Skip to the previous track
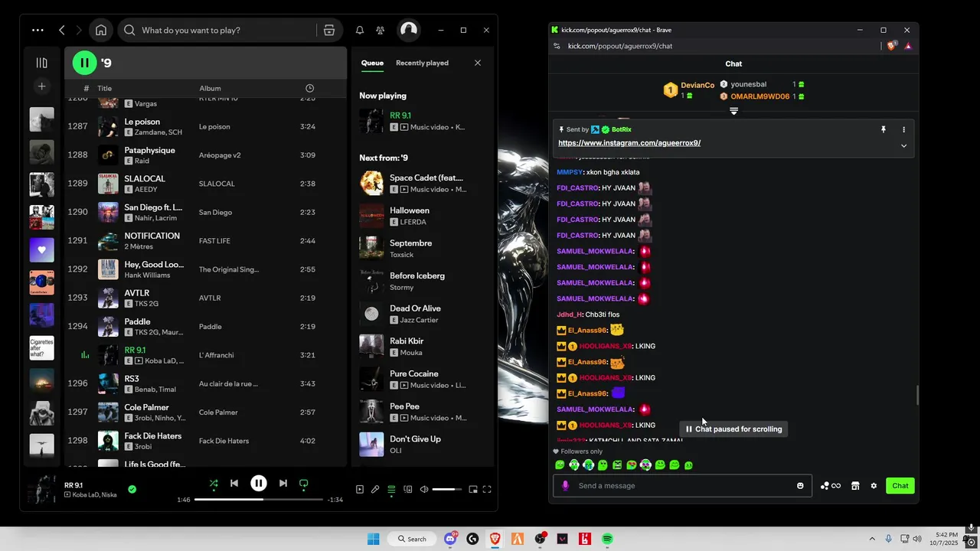 coord(234,484)
